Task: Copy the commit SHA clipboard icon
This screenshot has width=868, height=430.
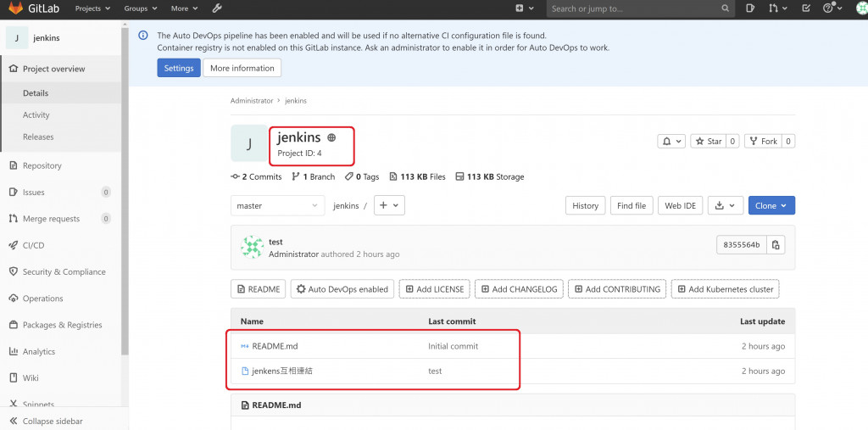Action: pos(776,245)
